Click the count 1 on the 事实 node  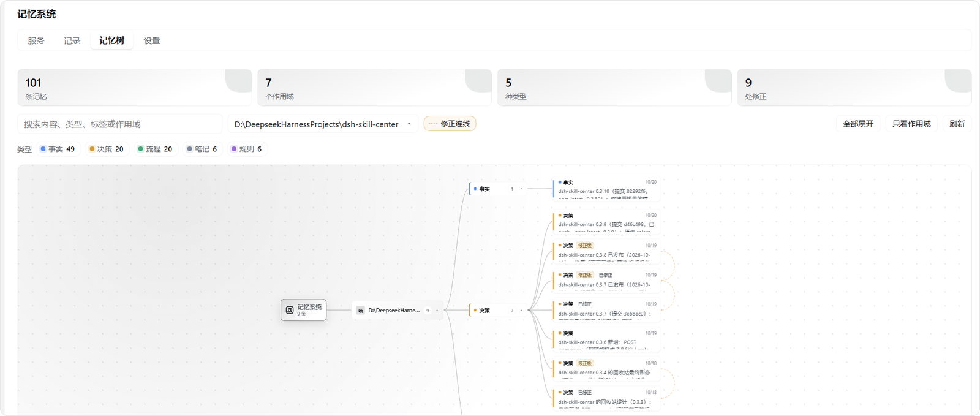(512, 189)
